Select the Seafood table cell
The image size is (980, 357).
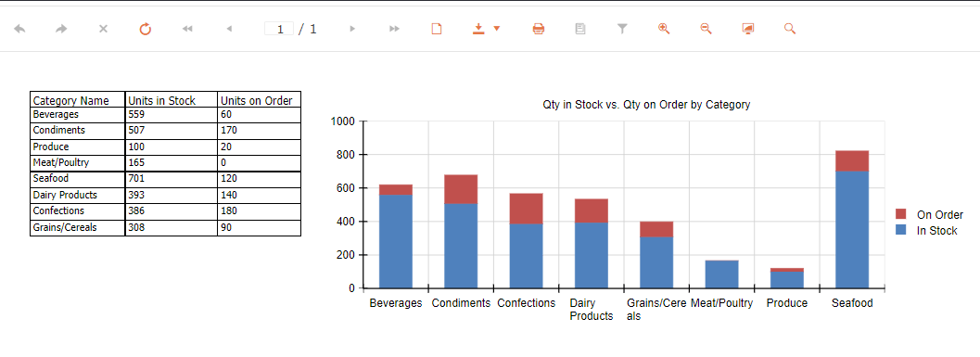(78, 179)
